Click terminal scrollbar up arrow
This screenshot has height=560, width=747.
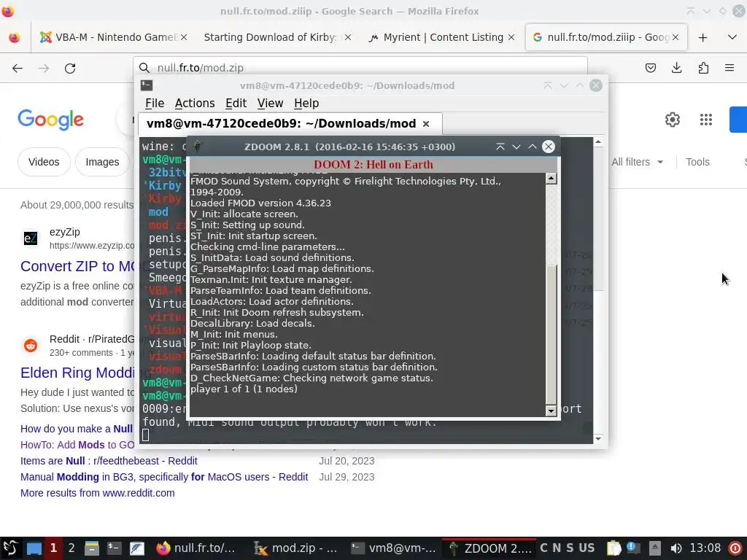pos(598,142)
